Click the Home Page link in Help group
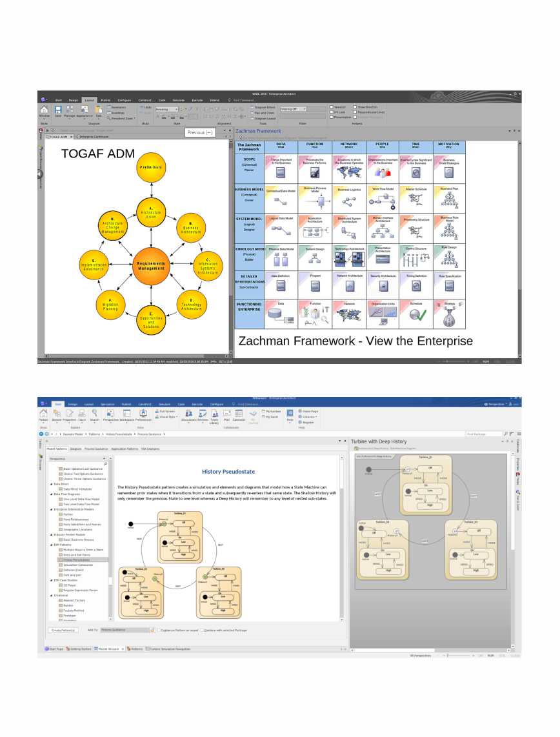 pyautogui.click(x=308, y=411)
